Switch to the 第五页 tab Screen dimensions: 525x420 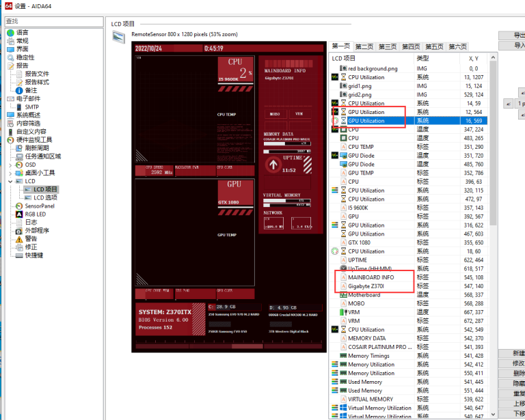[x=434, y=46]
